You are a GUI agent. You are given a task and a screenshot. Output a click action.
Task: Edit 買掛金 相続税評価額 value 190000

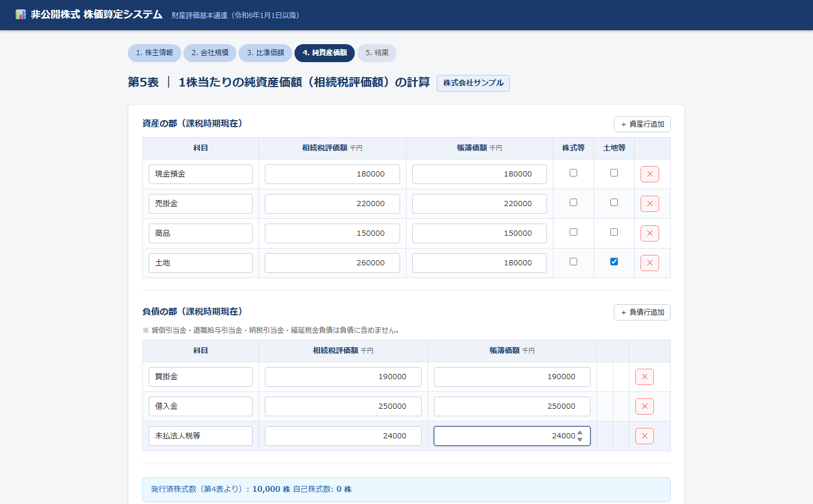(x=343, y=377)
